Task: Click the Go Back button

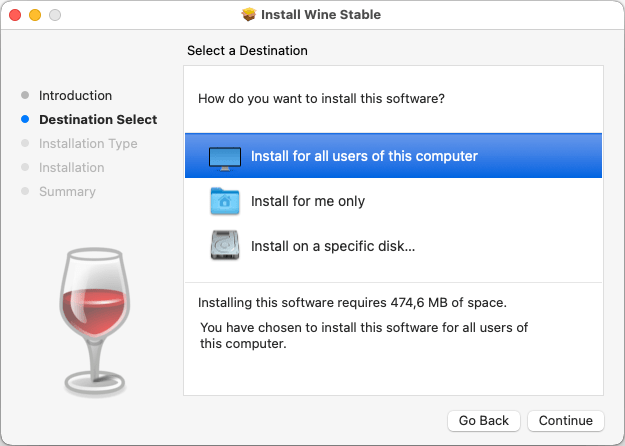Action: 483,420
